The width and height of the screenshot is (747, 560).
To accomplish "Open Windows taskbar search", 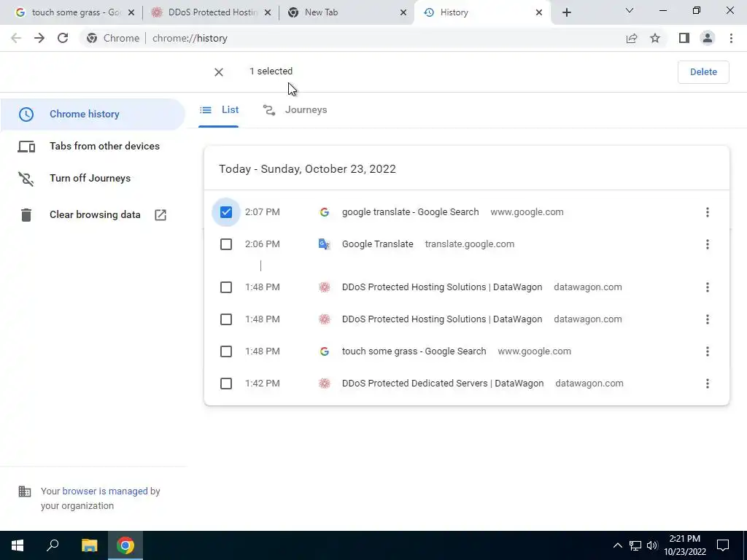I will (53, 545).
